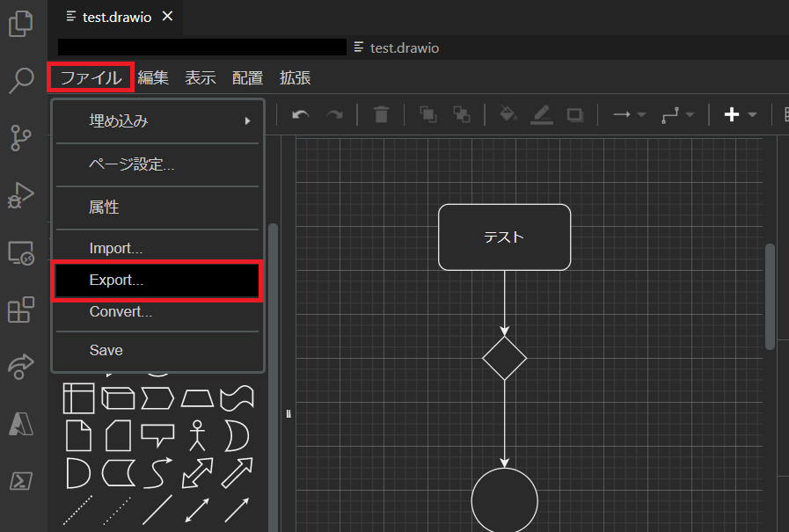Image resolution: width=789 pixels, height=532 pixels.
Task: Pick the single block Arrow shape
Action: [x=237, y=473]
